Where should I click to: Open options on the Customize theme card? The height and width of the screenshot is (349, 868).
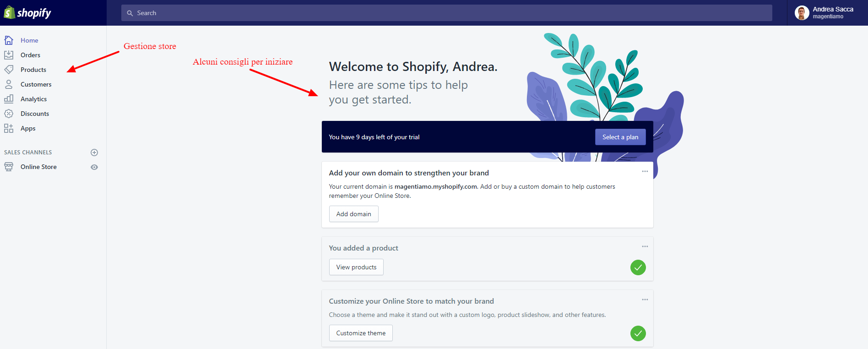645,300
